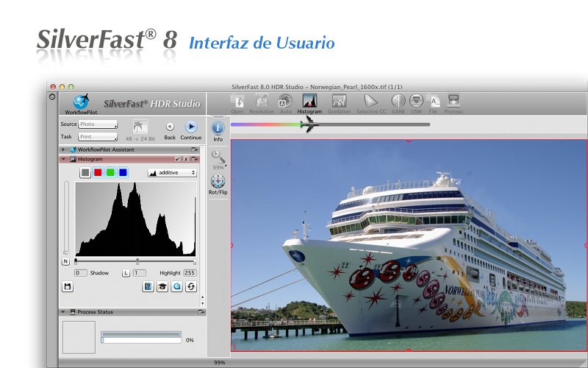Open the Resolution dpi tool
Image resolution: width=588 pixels, height=368 pixels.
pyautogui.click(x=262, y=101)
